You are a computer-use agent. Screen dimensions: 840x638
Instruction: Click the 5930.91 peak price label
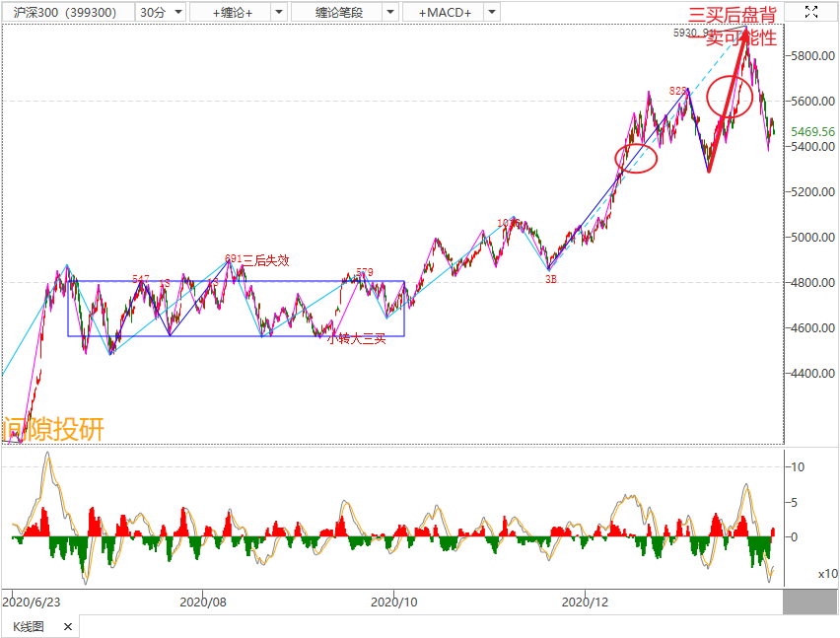point(694,33)
